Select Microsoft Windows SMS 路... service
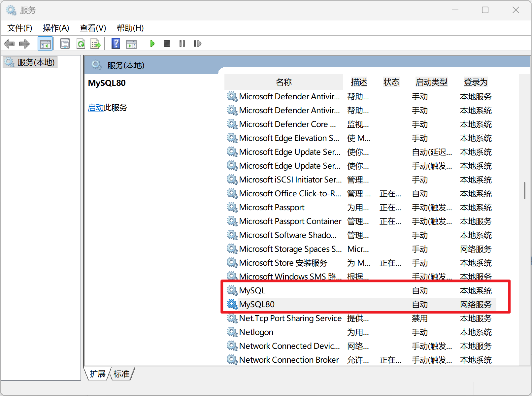Viewport: 532px width, 396px height. point(290,277)
